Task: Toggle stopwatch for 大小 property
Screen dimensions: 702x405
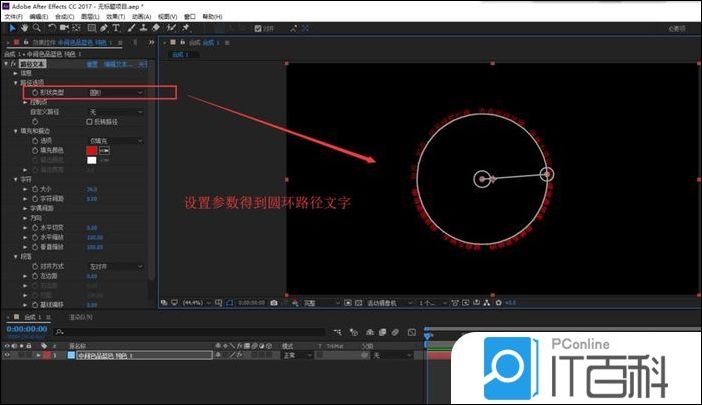Action: 35,189
